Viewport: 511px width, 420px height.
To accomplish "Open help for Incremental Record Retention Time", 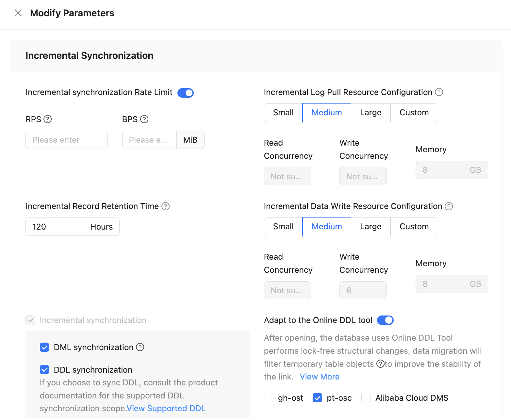I will click(166, 206).
